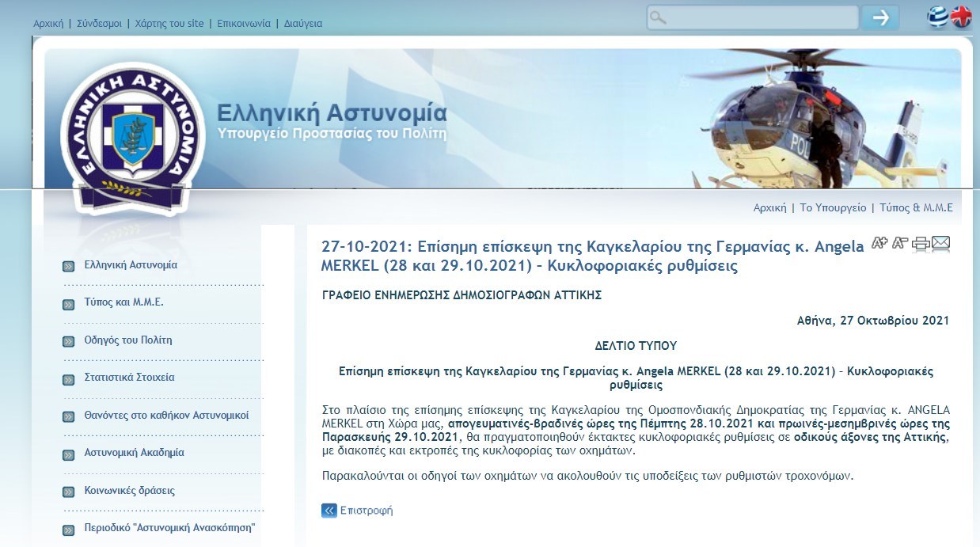Viewport: 980px width, 547px height.
Task: Open Σύνδεσμοι in the top navigation
Action: point(99,24)
